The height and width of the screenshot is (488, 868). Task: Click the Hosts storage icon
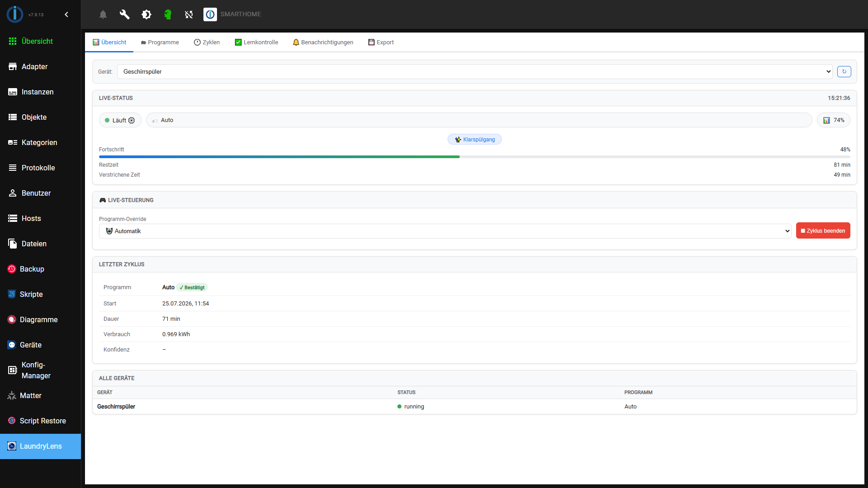(13, 218)
